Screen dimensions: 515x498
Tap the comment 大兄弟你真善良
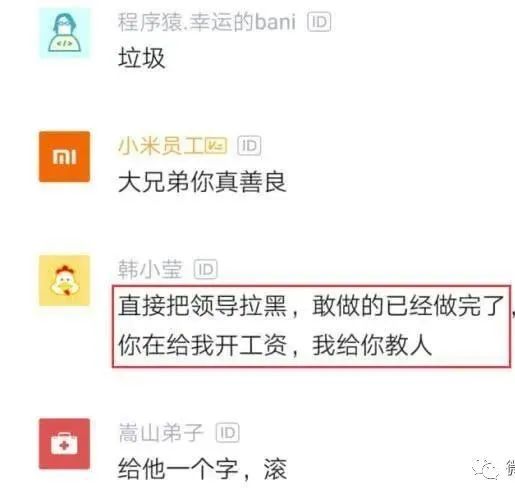[x=202, y=182]
